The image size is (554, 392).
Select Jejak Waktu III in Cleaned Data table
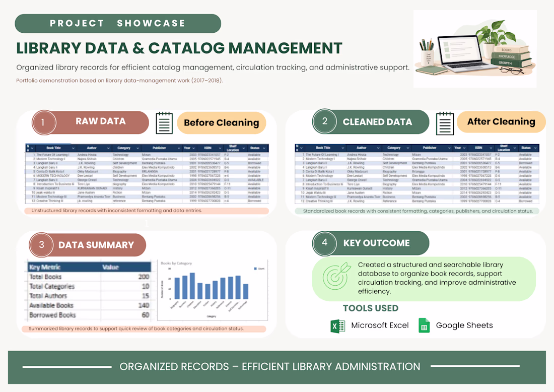coord(314,192)
